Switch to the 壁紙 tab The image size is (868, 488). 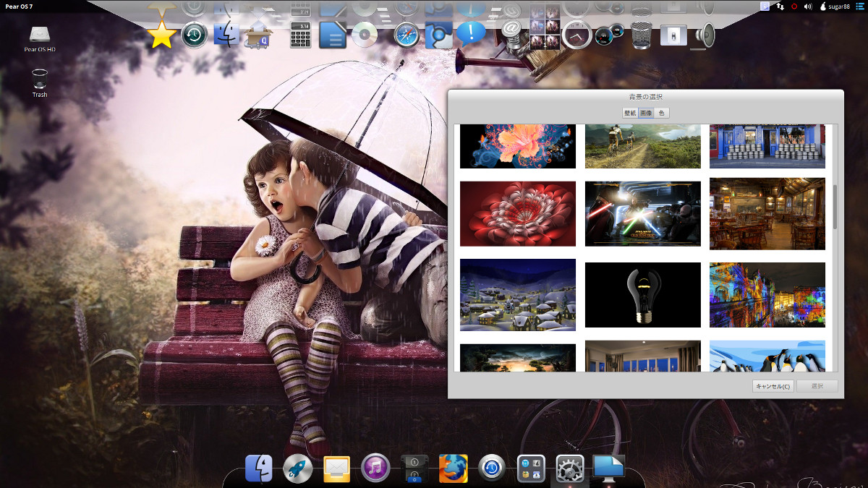[x=630, y=113]
